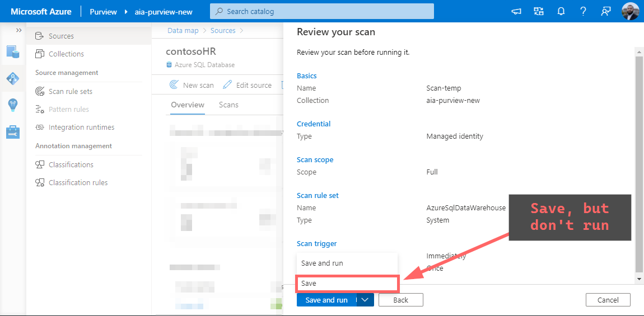Click the Sources icon in sidebar
Screen dimensions: 644x316
click(39, 36)
